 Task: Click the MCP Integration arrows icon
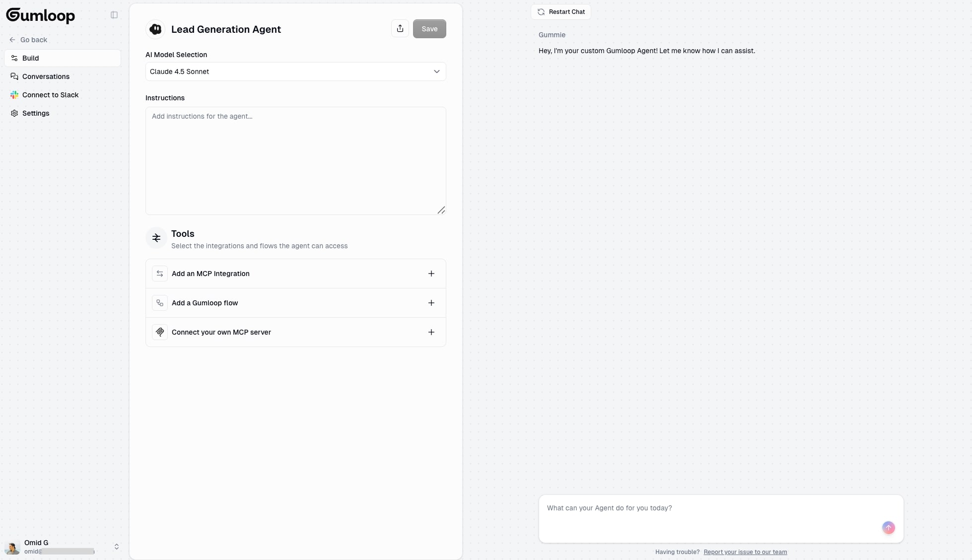pos(159,274)
